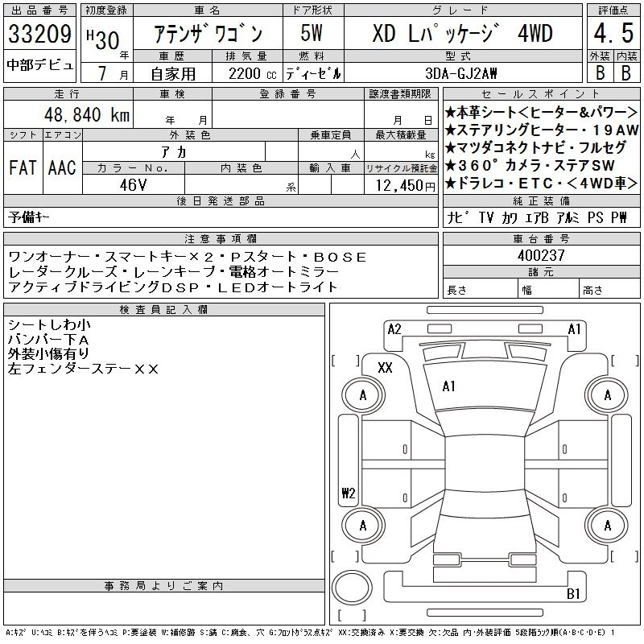Select inspector note 外装小傷有り

tap(48, 353)
